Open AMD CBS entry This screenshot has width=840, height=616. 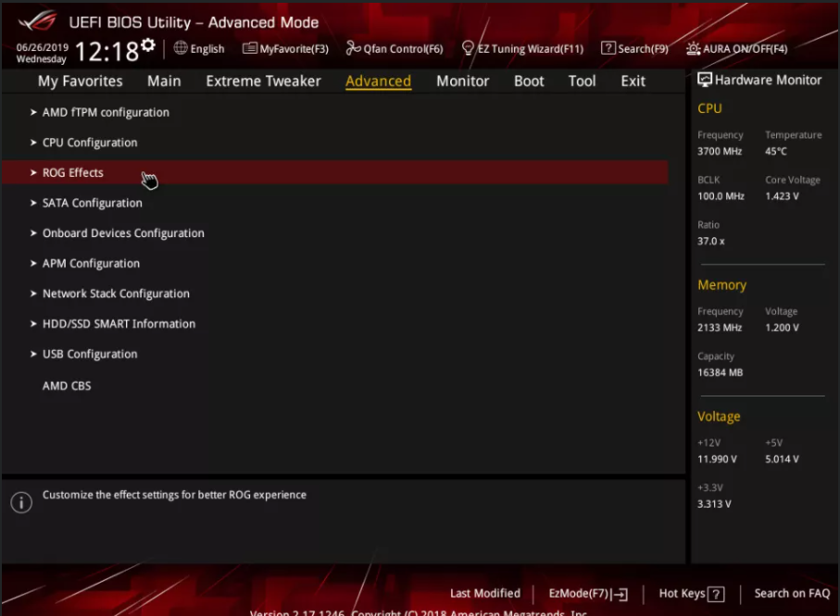67,386
